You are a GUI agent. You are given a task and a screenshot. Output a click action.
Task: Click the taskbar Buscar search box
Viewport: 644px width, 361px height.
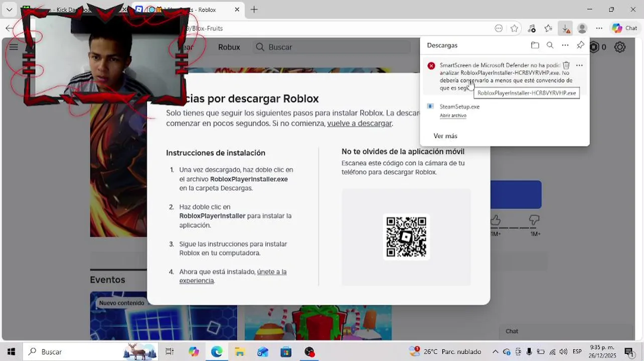click(x=90, y=352)
